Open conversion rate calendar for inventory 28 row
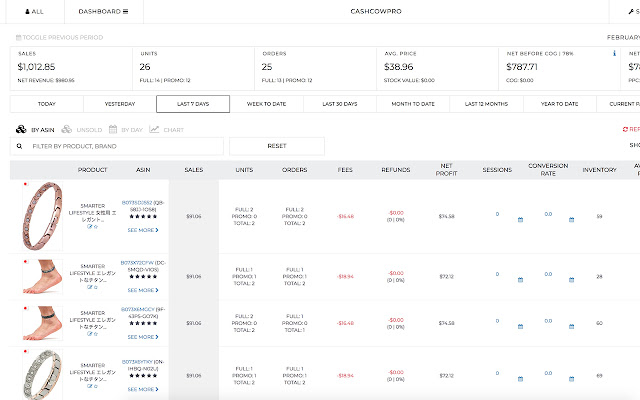 pyautogui.click(x=571, y=280)
